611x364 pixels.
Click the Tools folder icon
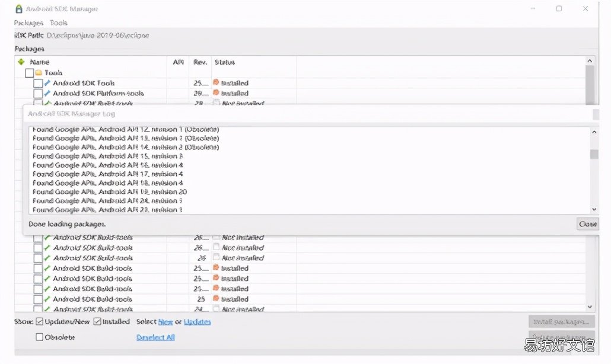pyautogui.click(x=39, y=73)
